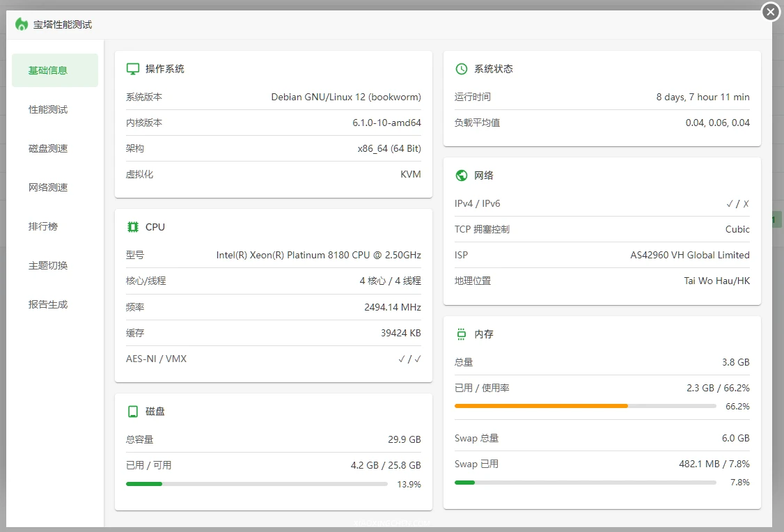The height and width of the screenshot is (532, 784).
Task: Click the monitor icon beside 操作系统
Action: coord(133,69)
